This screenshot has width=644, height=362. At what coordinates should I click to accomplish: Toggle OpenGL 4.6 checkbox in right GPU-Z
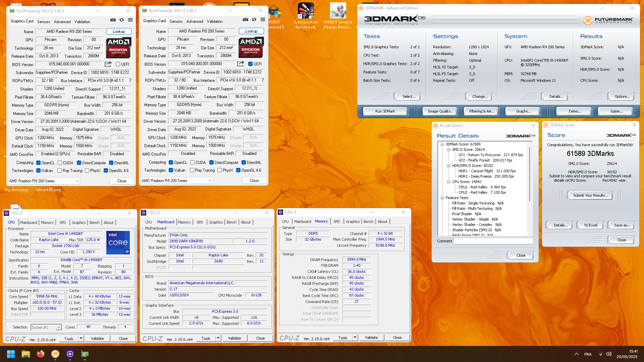point(238,170)
